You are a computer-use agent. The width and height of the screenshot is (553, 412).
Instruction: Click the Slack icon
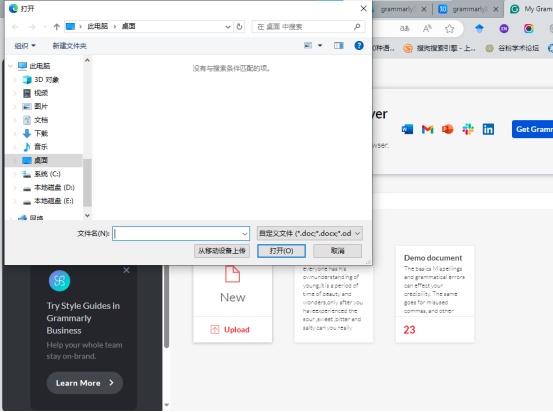468,129
